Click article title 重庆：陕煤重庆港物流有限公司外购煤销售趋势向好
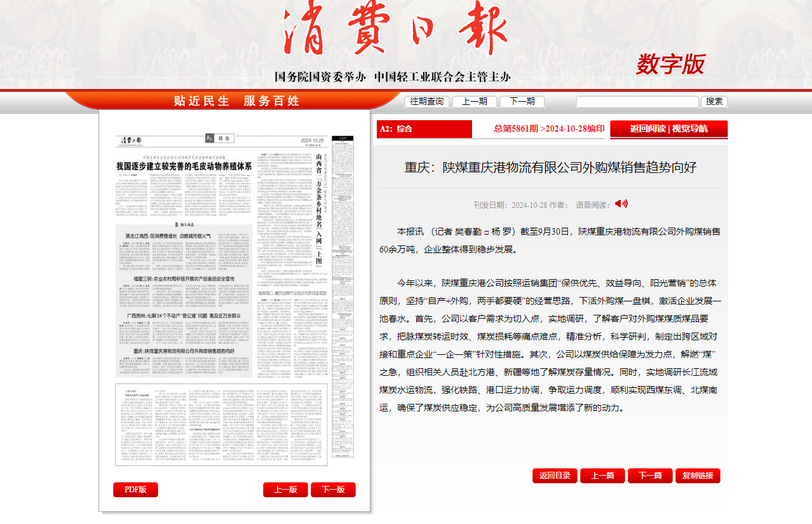Image resolution: width=812 pixels, height=524 pixels. (551, 167)
